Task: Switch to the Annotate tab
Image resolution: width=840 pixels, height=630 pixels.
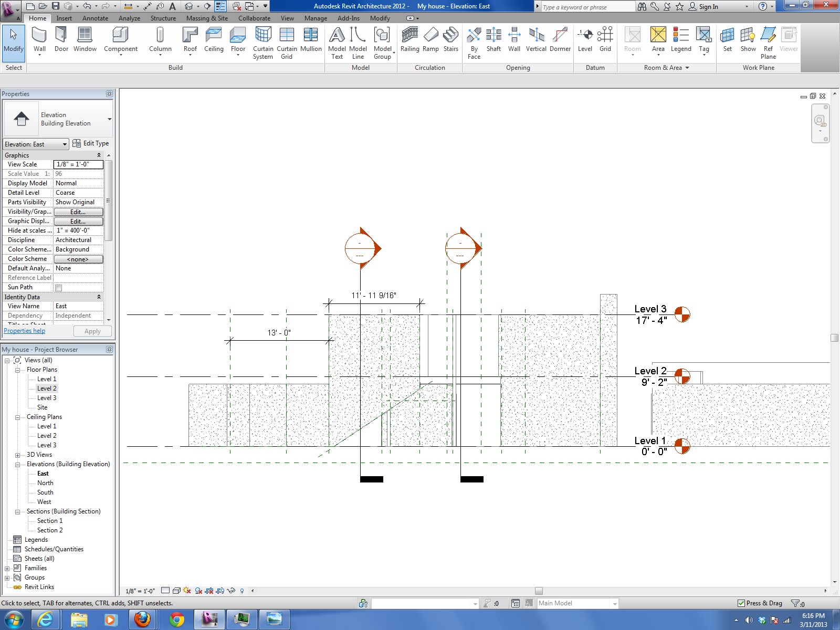Action: click(95, 18)
